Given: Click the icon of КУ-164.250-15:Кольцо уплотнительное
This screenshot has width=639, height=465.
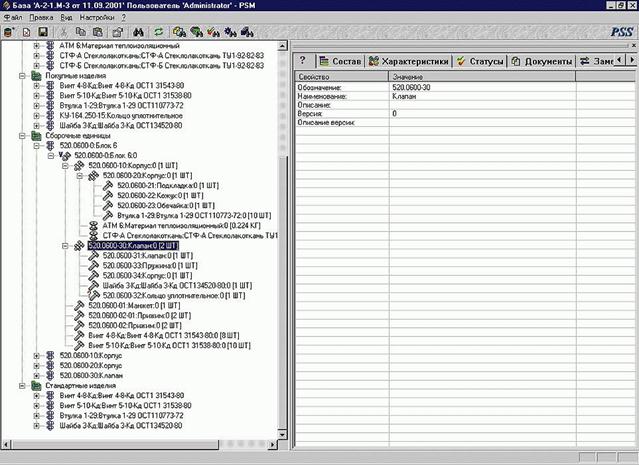Looking at the screenshot, I should 50,116.
